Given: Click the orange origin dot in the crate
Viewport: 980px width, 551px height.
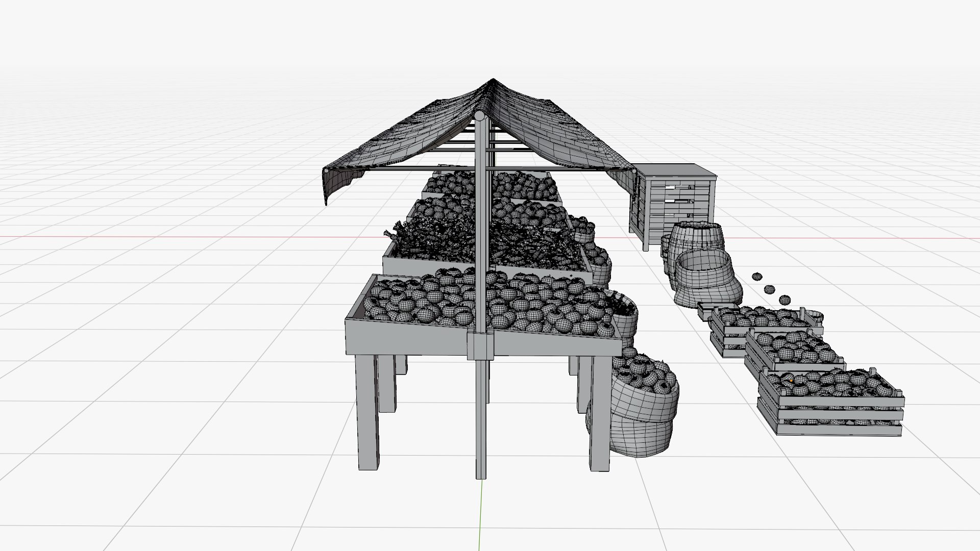Looking at the screenshot, I should click(791, 381).
